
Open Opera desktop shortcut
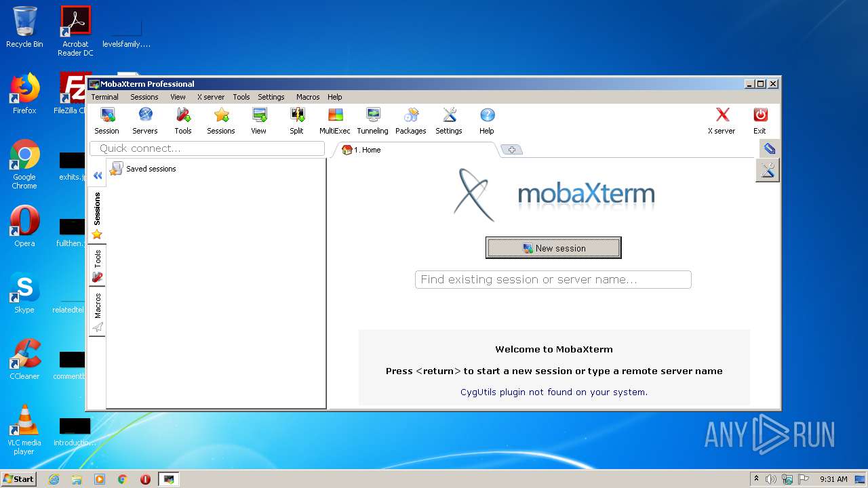(24, 226)
